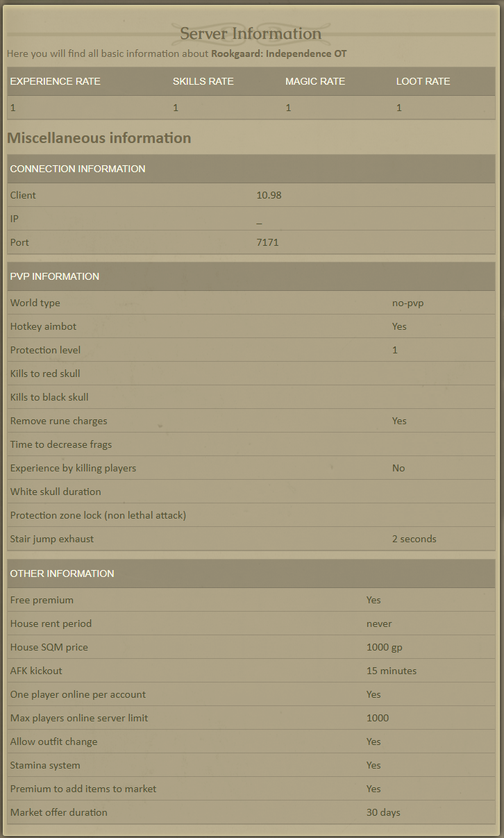504x838 pixels.
Task: Click the PVP INFORMATION section header
Action: click(55, 276)
